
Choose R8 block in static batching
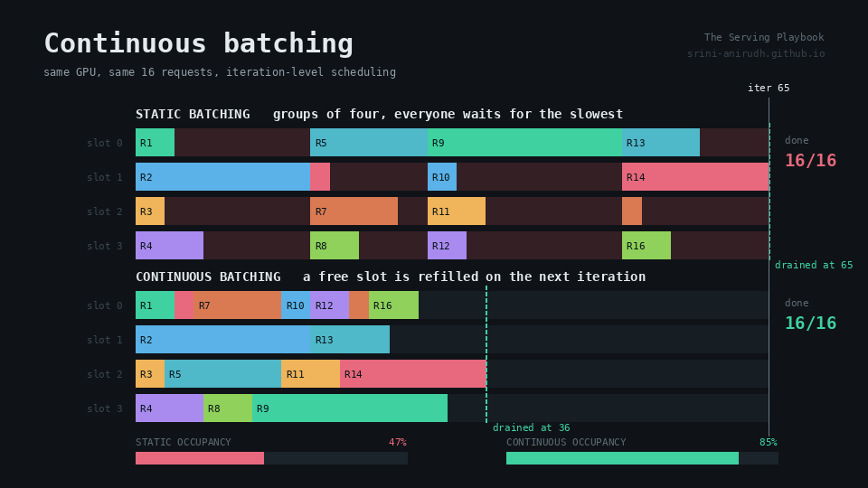tap(335, 245)
